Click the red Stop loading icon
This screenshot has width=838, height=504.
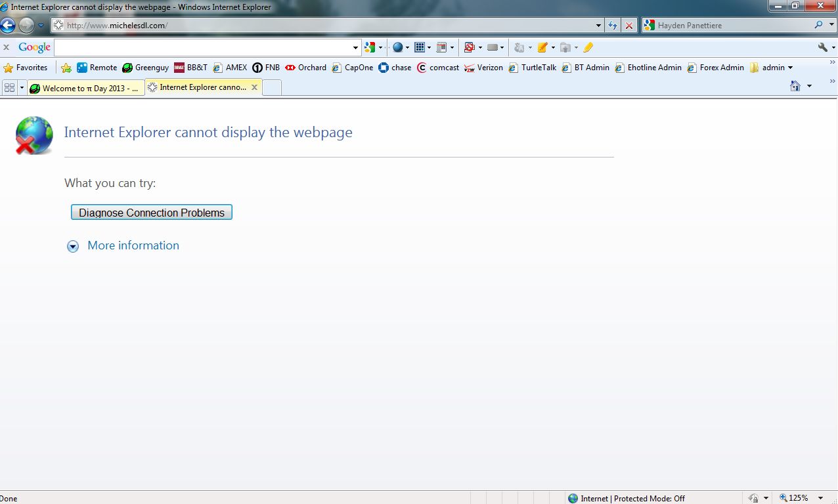(628, 26)
